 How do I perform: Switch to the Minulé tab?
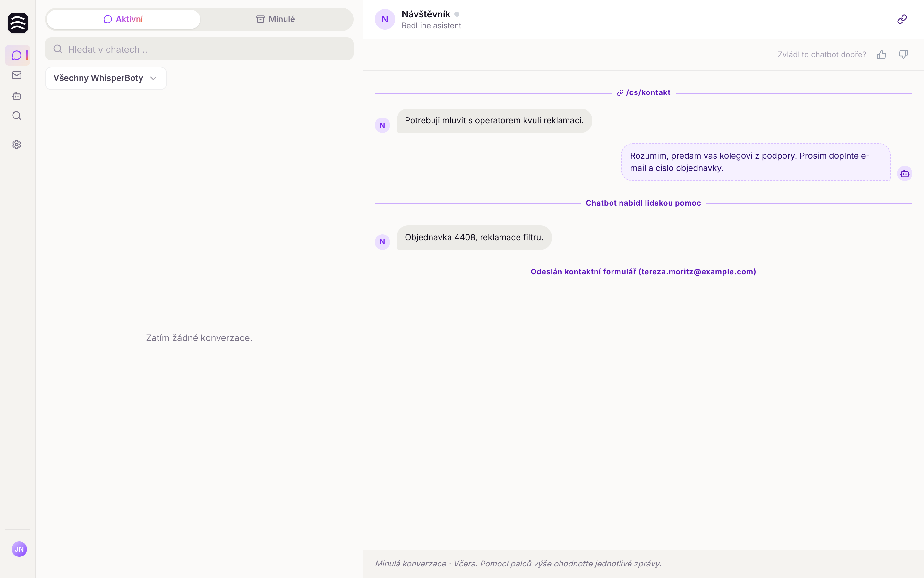point(276,19)
